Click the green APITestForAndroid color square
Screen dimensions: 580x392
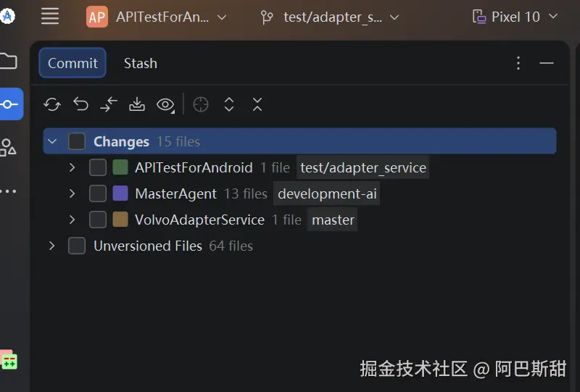coord(120,167)
